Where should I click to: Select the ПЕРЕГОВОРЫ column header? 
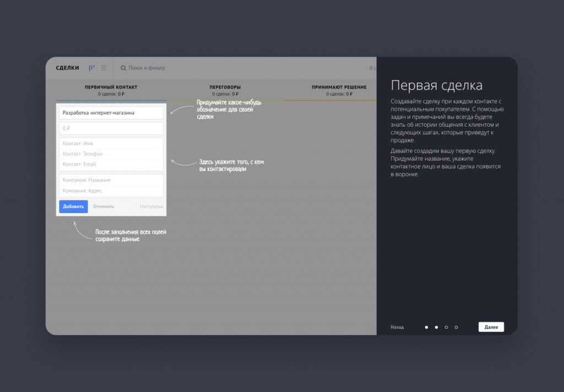(x=226, y=87)
